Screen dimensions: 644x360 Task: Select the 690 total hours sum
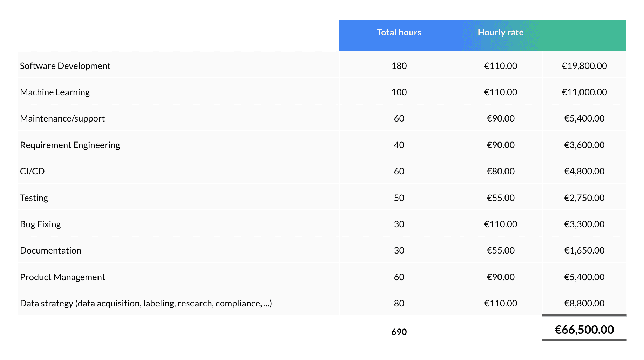[x=399, y=332]
